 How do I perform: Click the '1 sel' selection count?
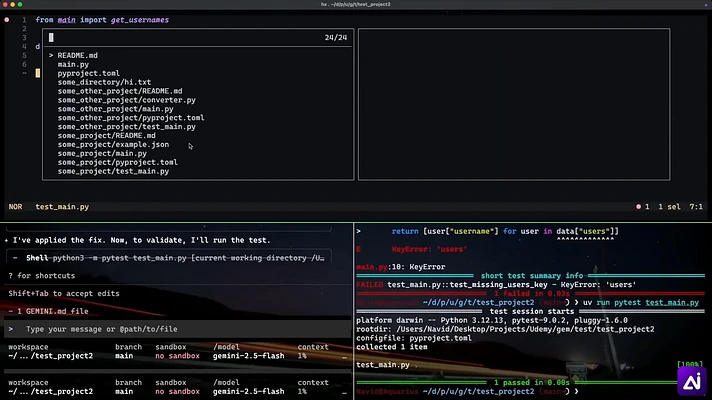point(669,207)
